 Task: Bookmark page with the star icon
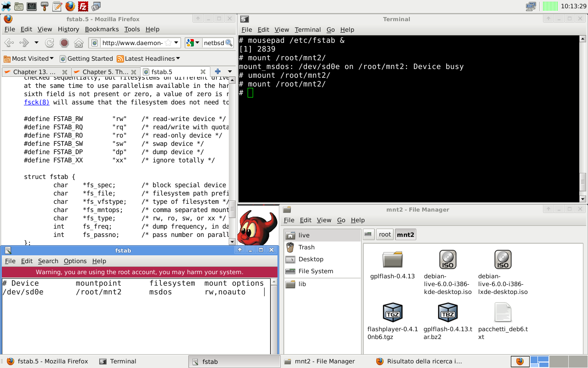click(x=168, y=43)
